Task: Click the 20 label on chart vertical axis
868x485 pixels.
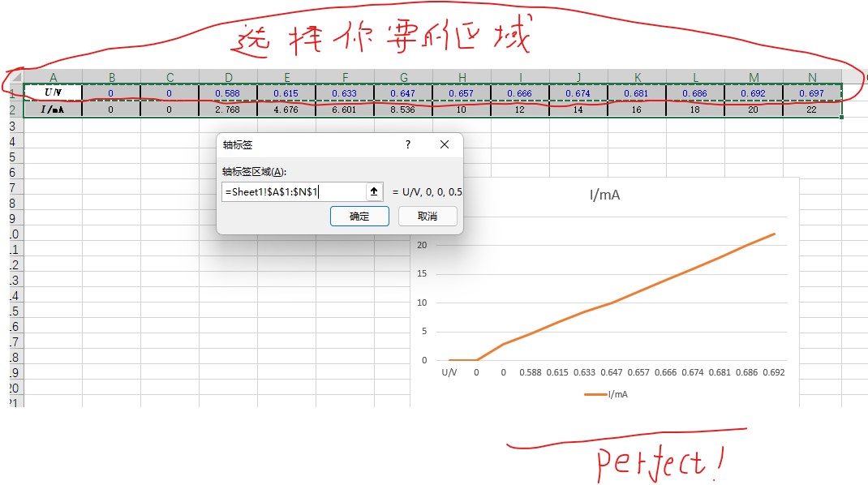Action: [422, 245]
